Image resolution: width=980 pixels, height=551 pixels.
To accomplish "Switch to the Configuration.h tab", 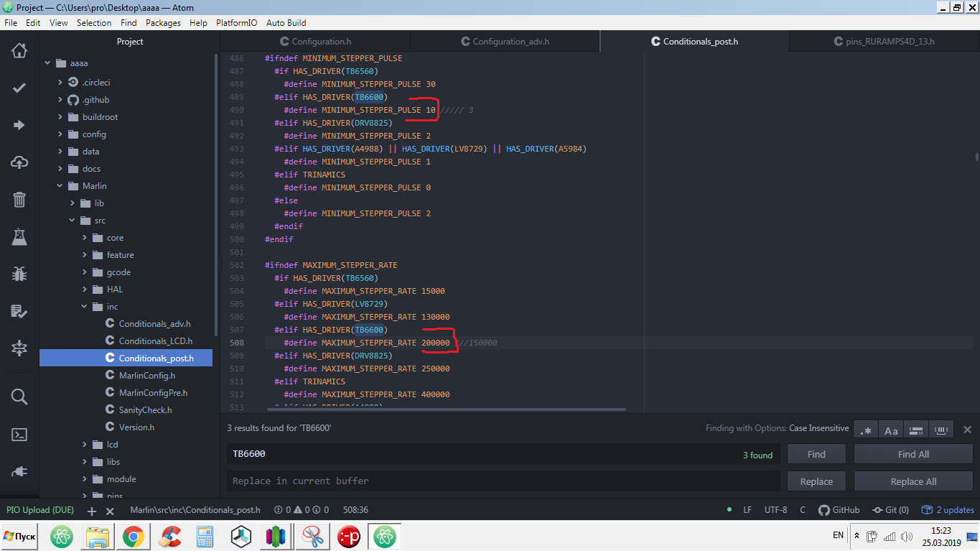I will 315,42.
